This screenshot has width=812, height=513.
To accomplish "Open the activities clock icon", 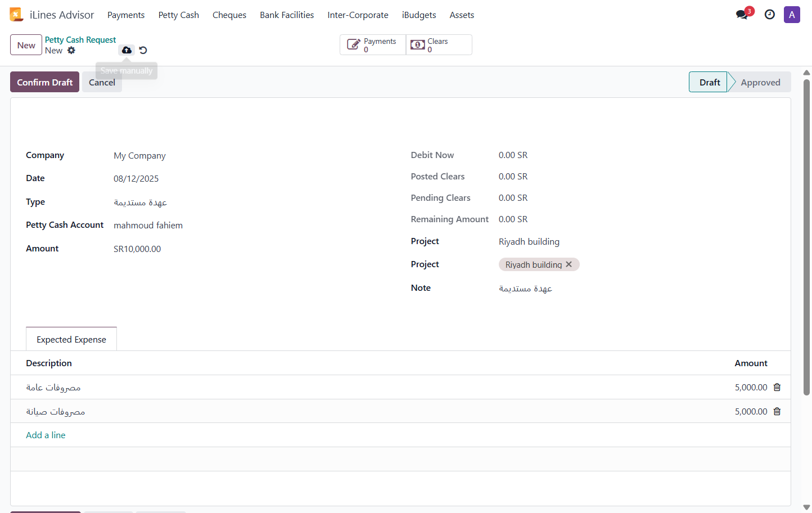I will point(770,15).
